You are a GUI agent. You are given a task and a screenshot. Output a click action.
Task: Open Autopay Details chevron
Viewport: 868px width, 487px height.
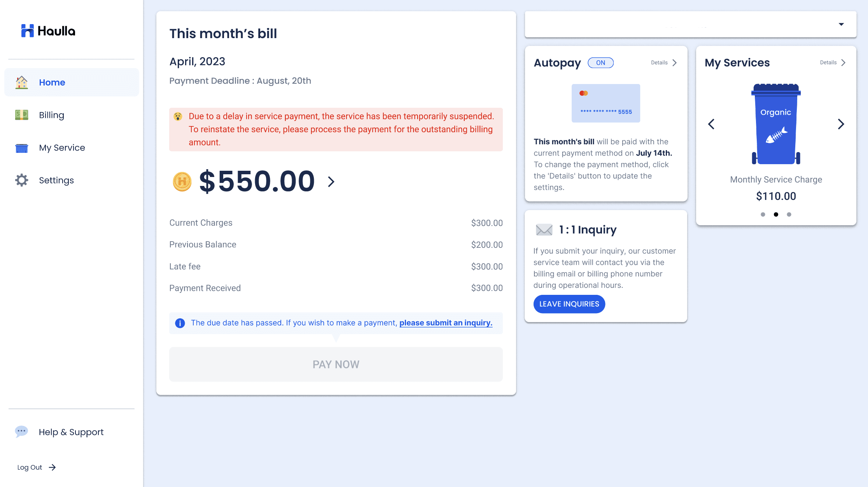(x=675, y=63)
